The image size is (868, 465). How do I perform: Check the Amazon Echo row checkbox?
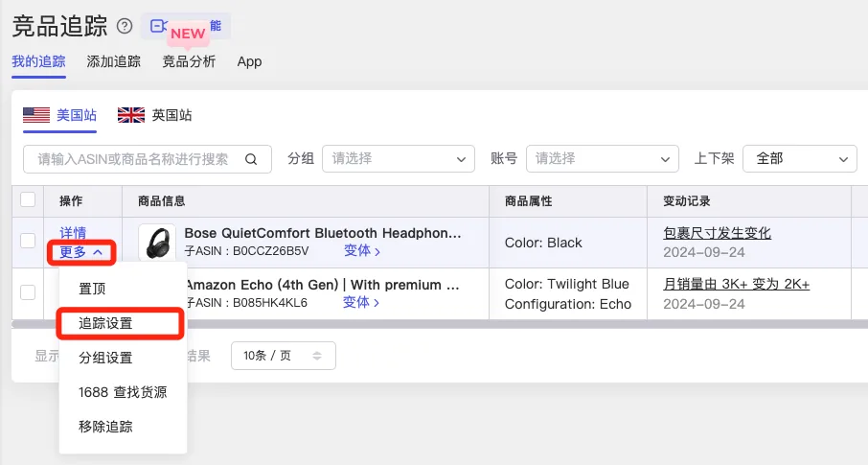(28, 292)
